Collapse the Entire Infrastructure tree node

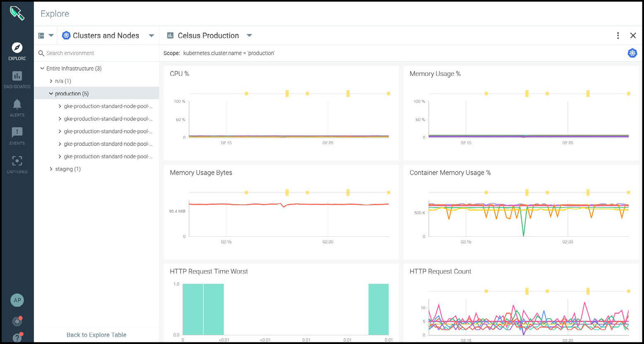(x=42, y=68)
